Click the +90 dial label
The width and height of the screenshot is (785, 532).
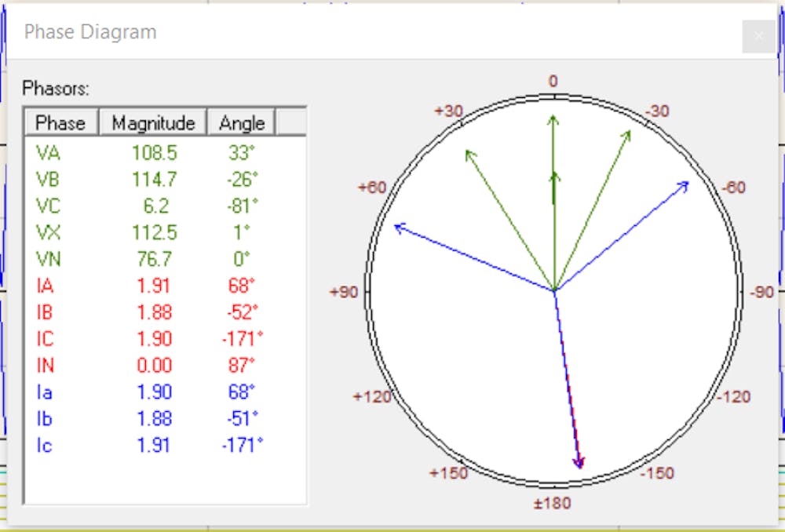344,292
